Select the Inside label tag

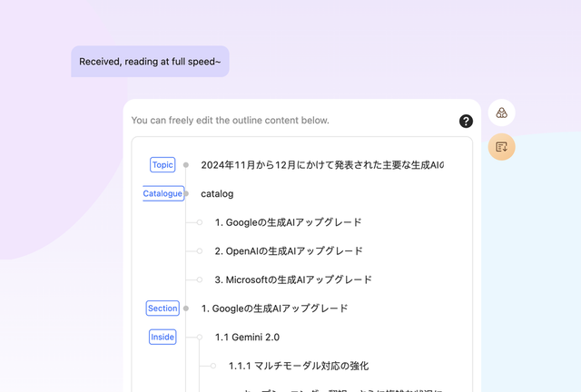162,337
